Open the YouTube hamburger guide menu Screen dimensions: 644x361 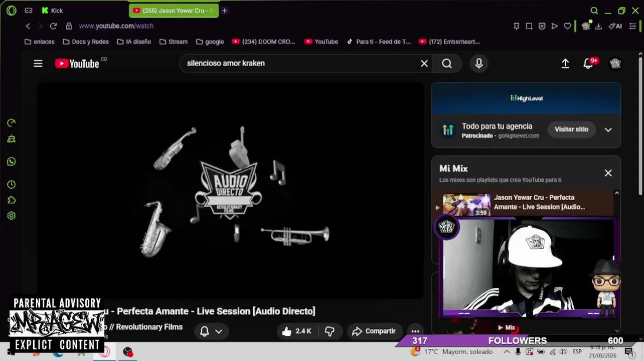pos(38,64)
